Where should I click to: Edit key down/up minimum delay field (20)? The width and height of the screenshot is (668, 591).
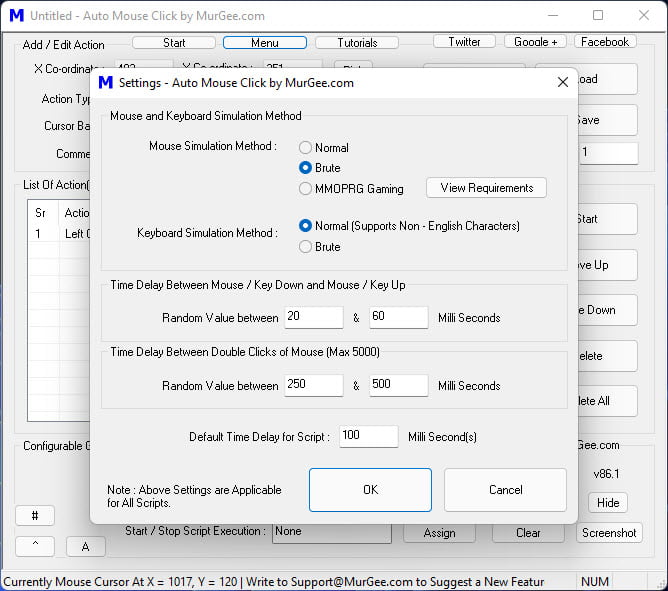coord(314,317)
